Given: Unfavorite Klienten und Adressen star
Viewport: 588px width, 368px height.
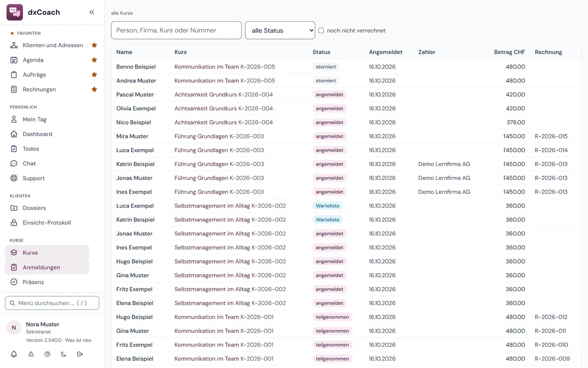Looking at the screenshot, I should pos(94,45).
